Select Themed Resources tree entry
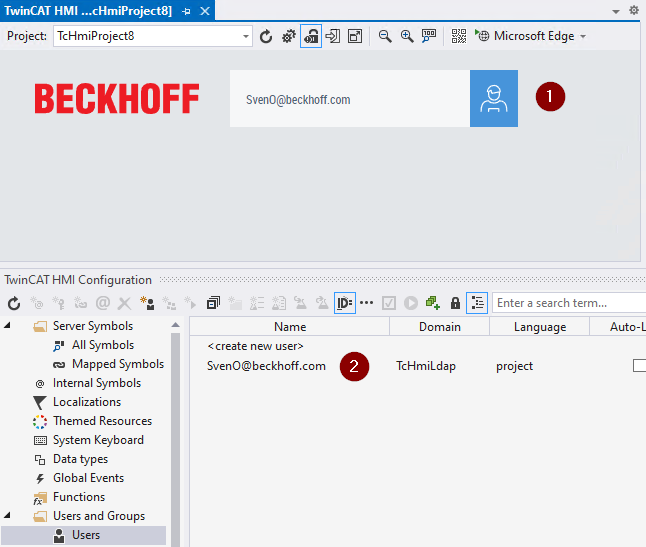 [x=102, y=421]
